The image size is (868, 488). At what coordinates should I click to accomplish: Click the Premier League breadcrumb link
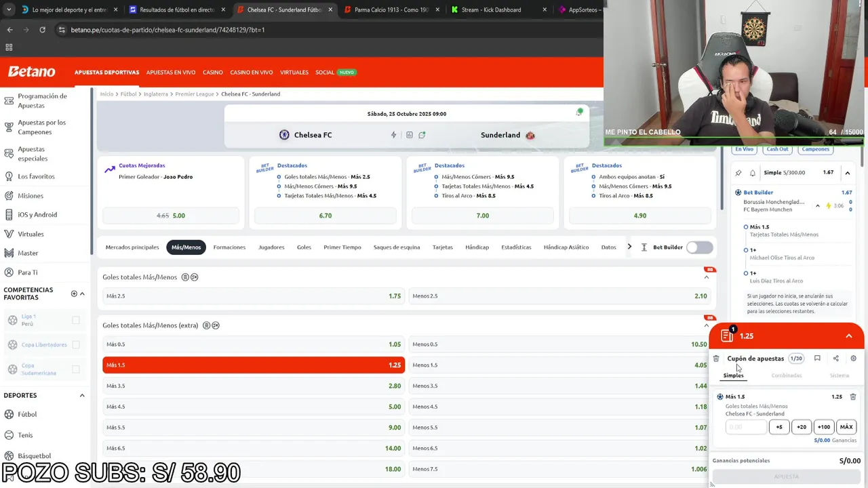click(195, 94)
